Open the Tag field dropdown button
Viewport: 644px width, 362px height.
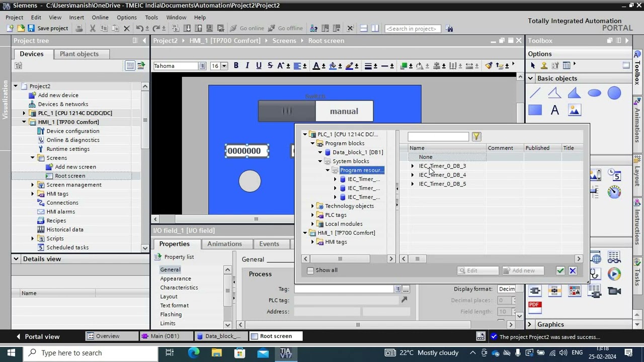point(397,289)
